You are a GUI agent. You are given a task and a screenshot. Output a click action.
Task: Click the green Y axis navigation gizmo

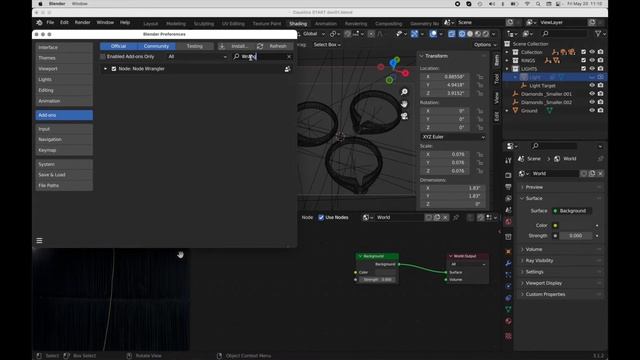(x=389, y=80)
